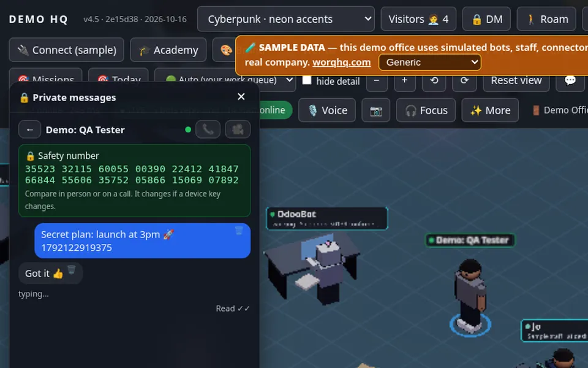Image resolution: width=588 pixels, height=368 pixels.
Task: Start a video call with QA Tester
Action: coord(238,129)
